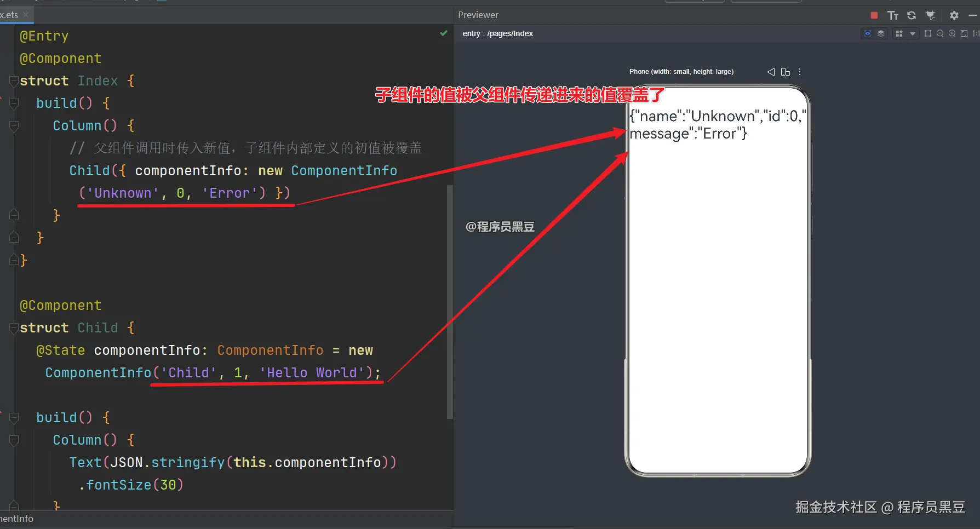The height and width of the screenshot is (529, 980).
Task: Click 'Hello World' string literal
Action: [312, 373]
